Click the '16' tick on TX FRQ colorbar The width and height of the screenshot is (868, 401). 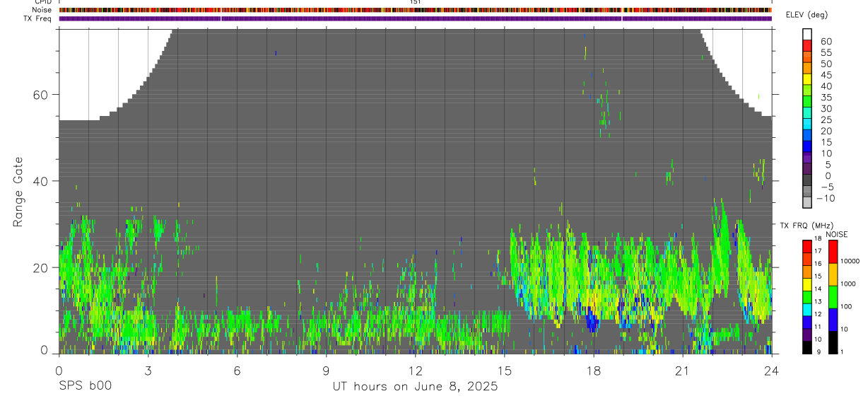coord(817,264)
